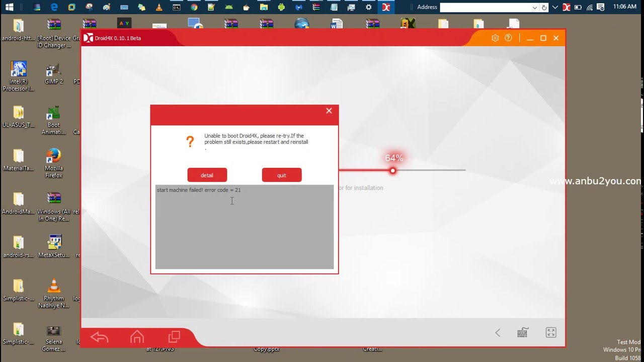Tap the Android home icon in Droid4X
The width and height of the screenshot is (644, 362).
(x=137, y=337)
